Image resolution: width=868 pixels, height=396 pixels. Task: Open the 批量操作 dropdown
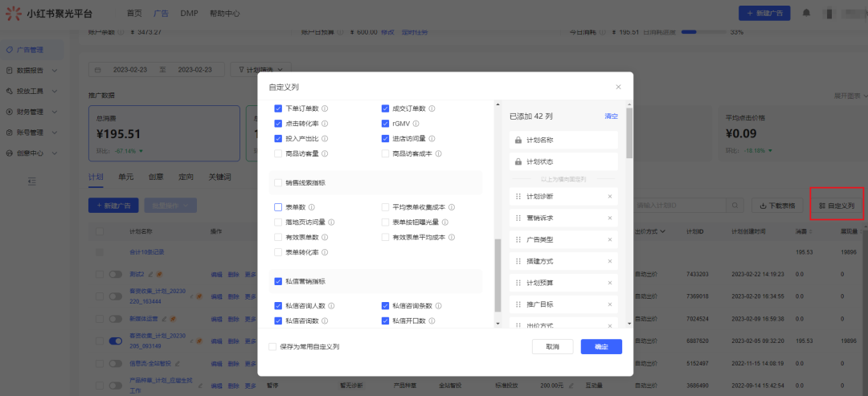[x=170, y=206]
